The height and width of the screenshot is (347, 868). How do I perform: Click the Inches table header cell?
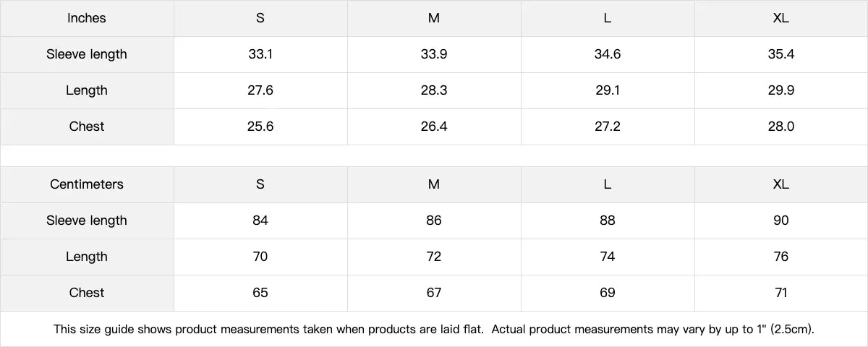[87, 18]
